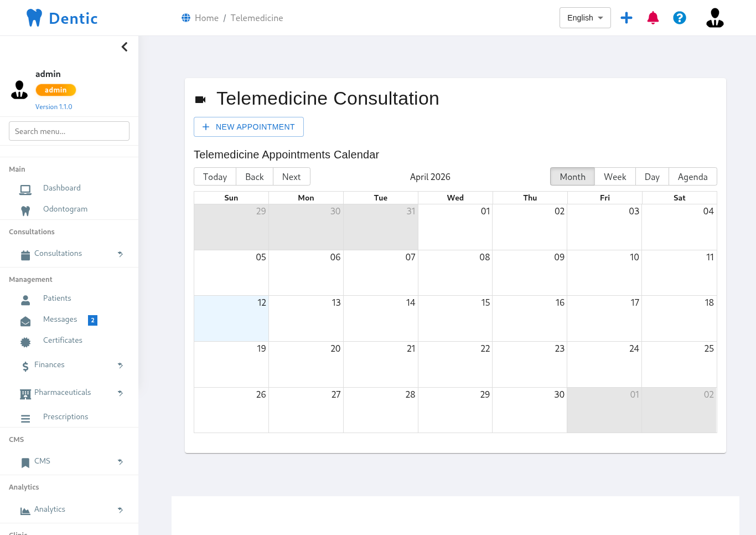756x535 pixels.
Task: Click the Messages envelope icon in sidebar
Action: point(25,321)
